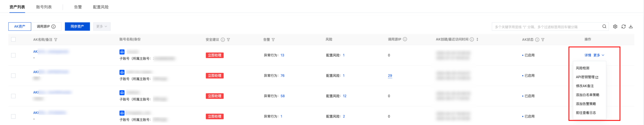This screenshot has width=644, height=125.
Task: Select the row with 异常行为 76
Action: (x=13, y=76)
